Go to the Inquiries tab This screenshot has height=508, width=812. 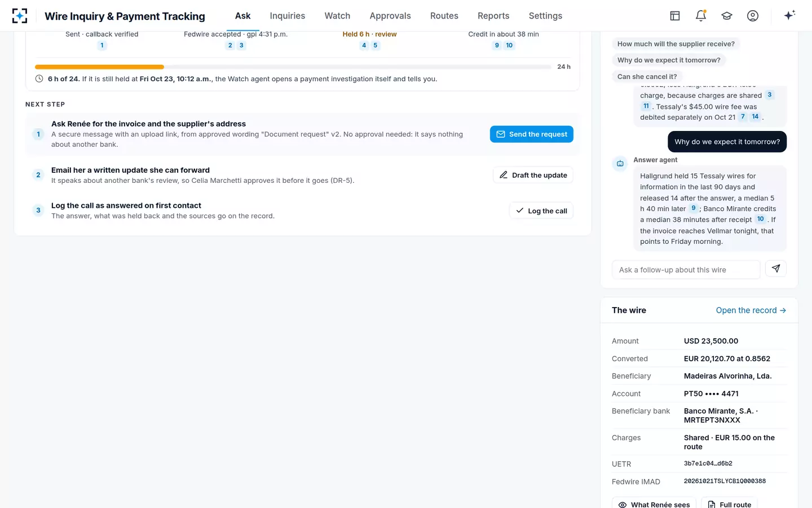(288, 16)
